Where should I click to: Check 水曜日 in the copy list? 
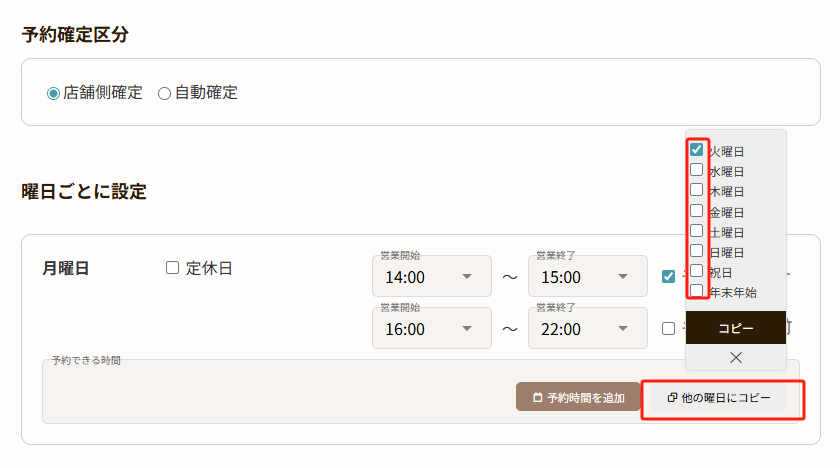(x=697, y=170)
